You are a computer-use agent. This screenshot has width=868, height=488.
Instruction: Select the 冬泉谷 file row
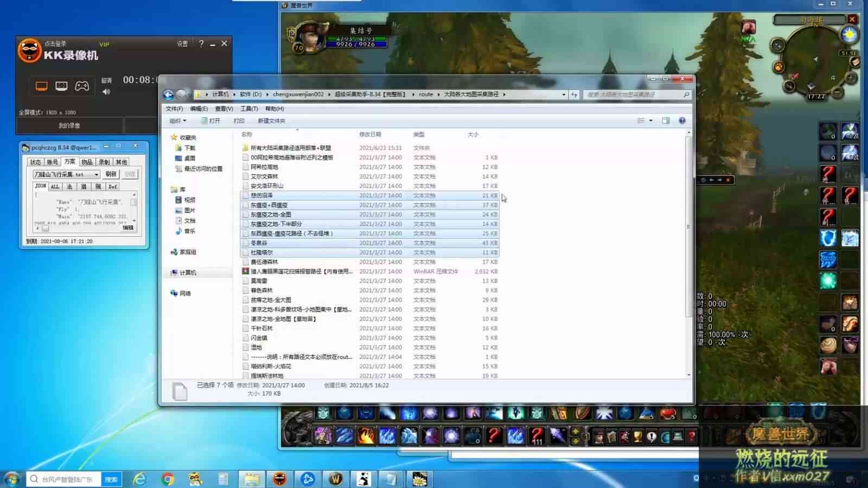click(x=369, y=243)
